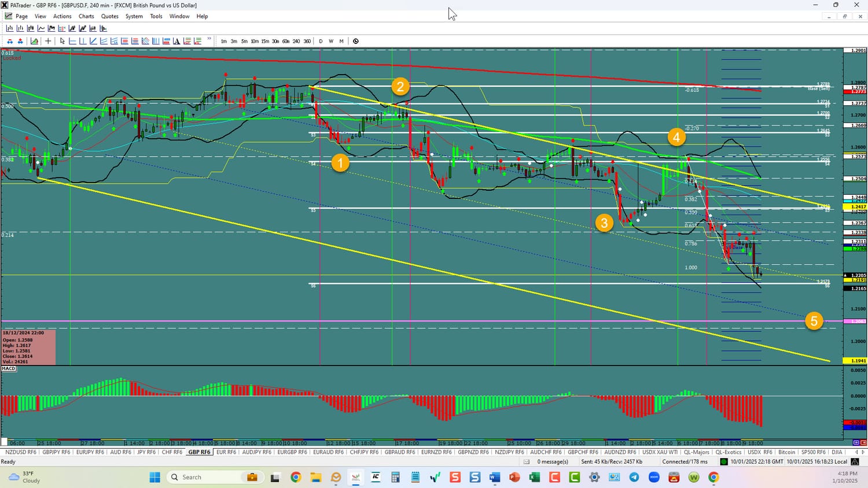868x488 pixels.
Task: Expand the drawing toolbar overflow chevrons
Action: [209, 39]
